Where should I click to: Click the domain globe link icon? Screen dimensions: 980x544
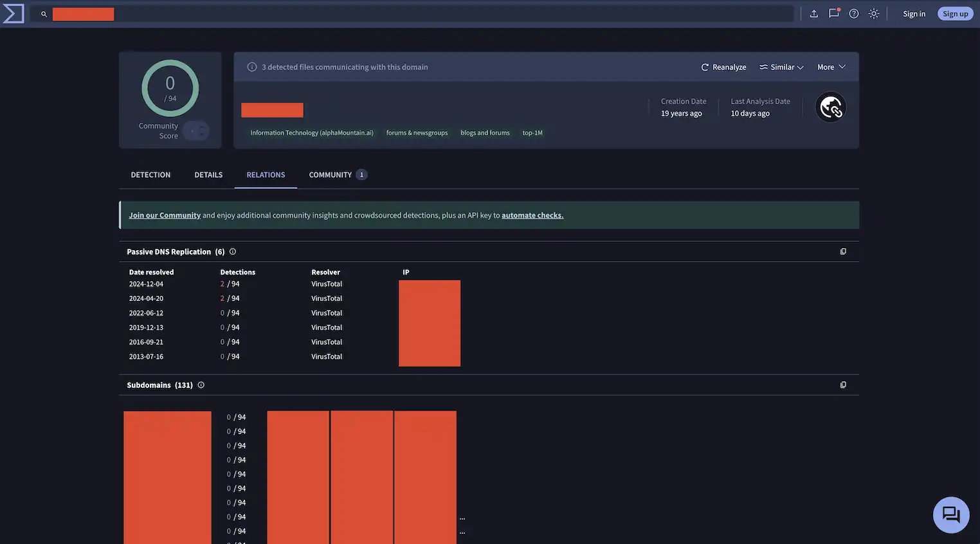click(x=830, y=107)
